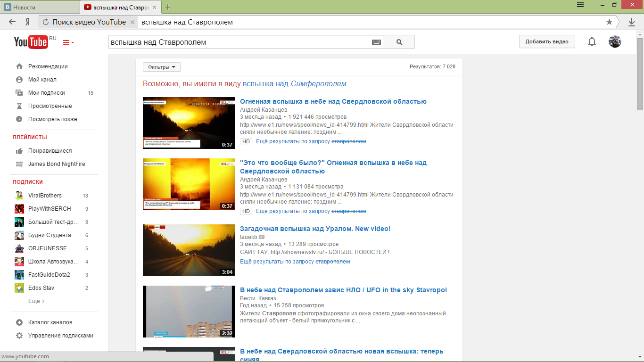
Task: Click Загадочная вспышка над Уралом thumbnail
Action: 189,250
